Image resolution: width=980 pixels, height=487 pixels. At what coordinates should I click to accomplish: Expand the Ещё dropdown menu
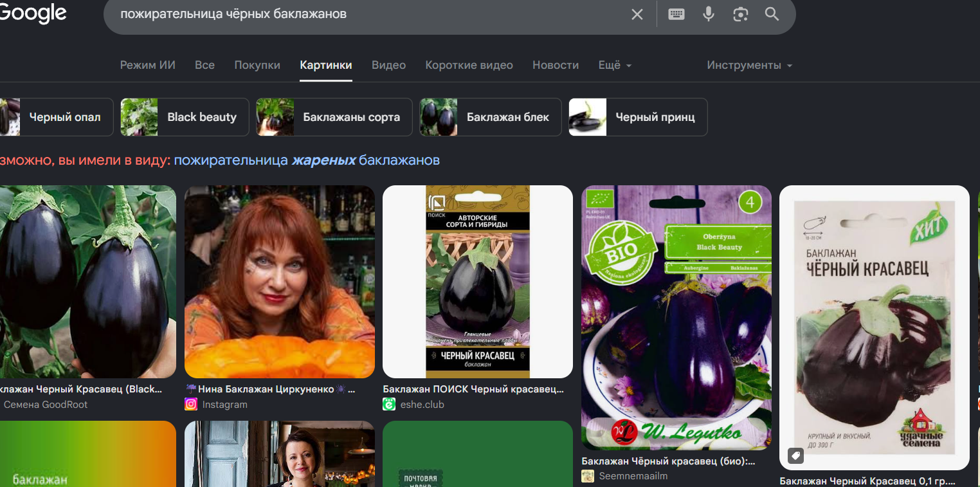(x=615, y=65)
